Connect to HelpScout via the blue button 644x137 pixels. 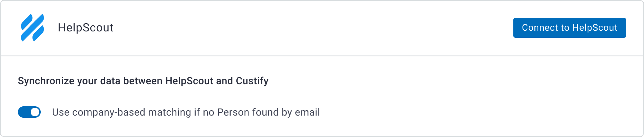[569, 28]
